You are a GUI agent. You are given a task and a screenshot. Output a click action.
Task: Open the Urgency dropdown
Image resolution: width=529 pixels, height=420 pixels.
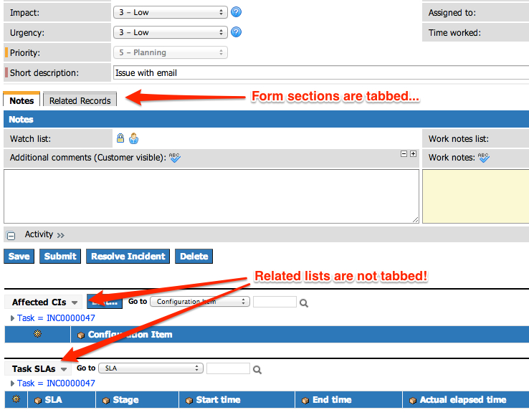(171, 32)
